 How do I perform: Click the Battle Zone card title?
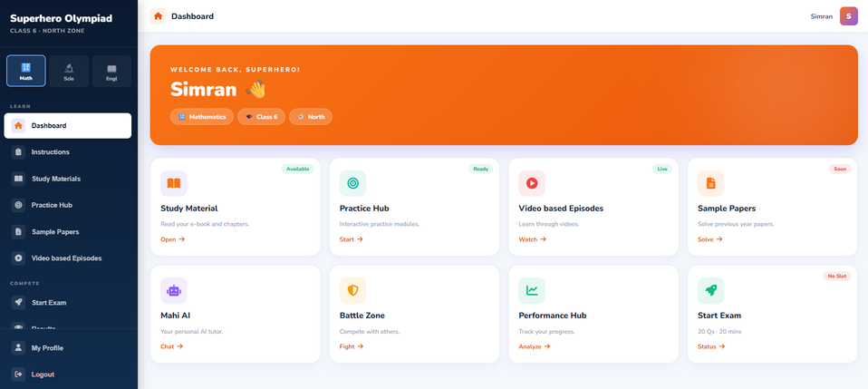click(x=362, y=316)
